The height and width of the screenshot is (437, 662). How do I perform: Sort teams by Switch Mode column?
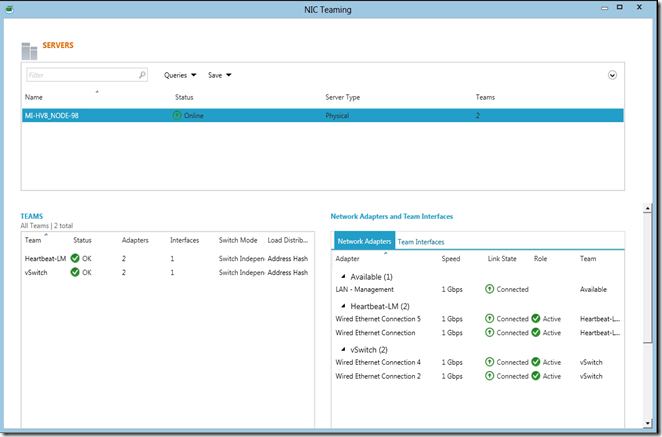coord(239,240)
